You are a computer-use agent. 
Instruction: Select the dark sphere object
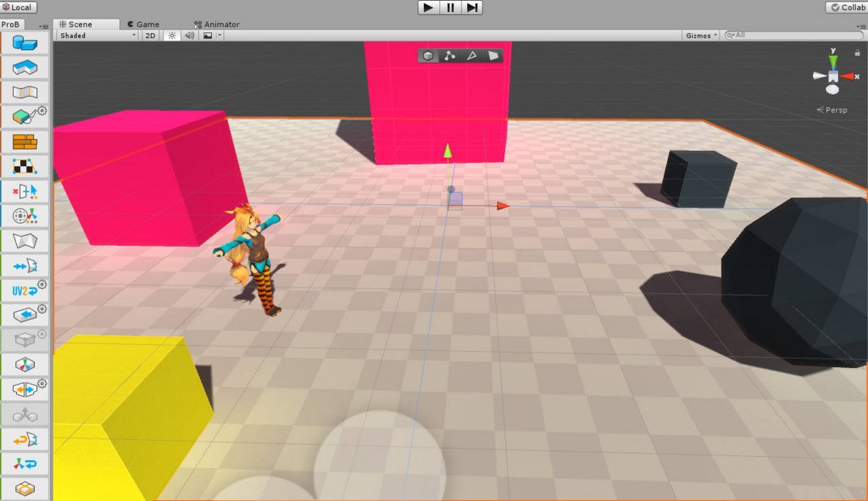797,282
